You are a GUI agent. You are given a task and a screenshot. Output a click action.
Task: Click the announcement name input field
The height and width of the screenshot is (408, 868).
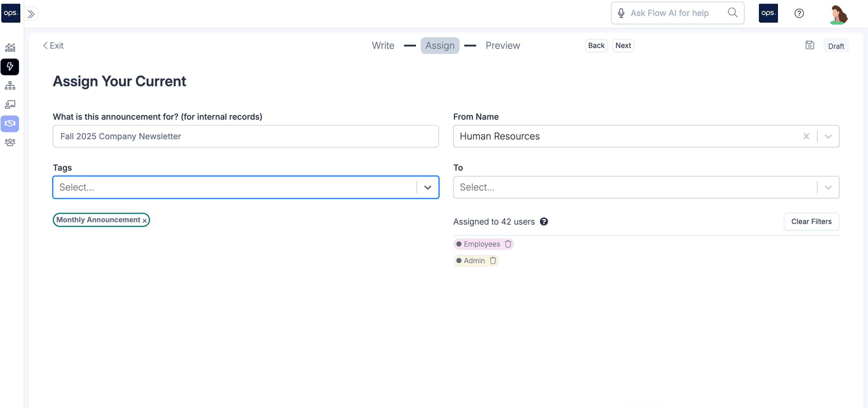click(x=245, y=136)
